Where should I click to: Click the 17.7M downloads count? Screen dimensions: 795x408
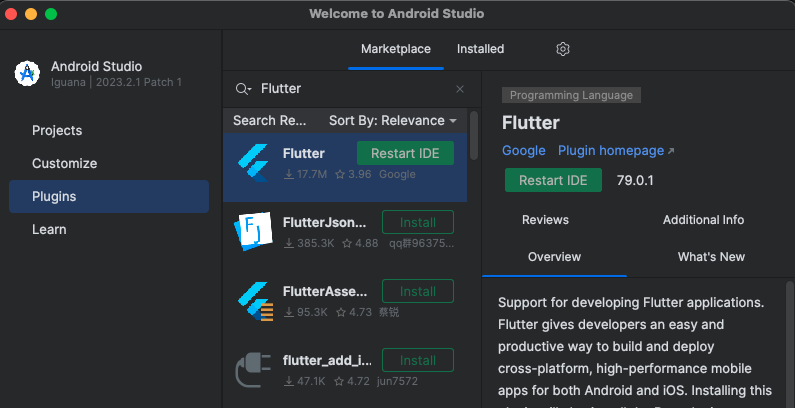click(306, 174)
